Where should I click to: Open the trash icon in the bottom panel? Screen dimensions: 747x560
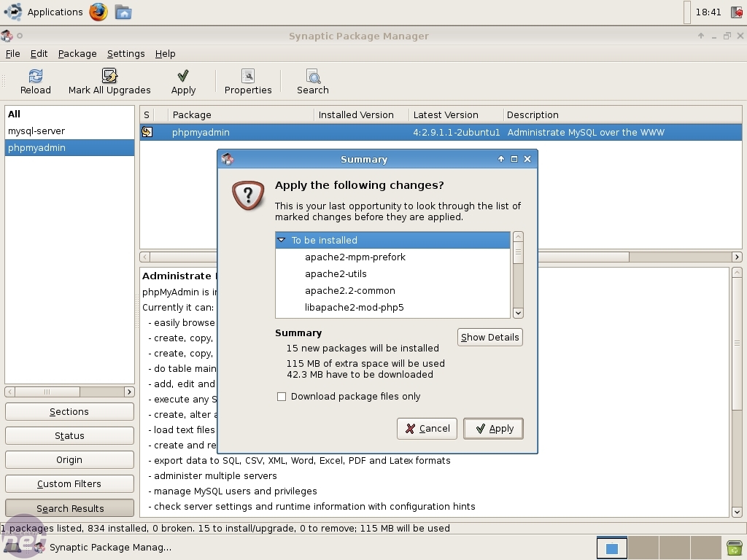tap(734, 548)
